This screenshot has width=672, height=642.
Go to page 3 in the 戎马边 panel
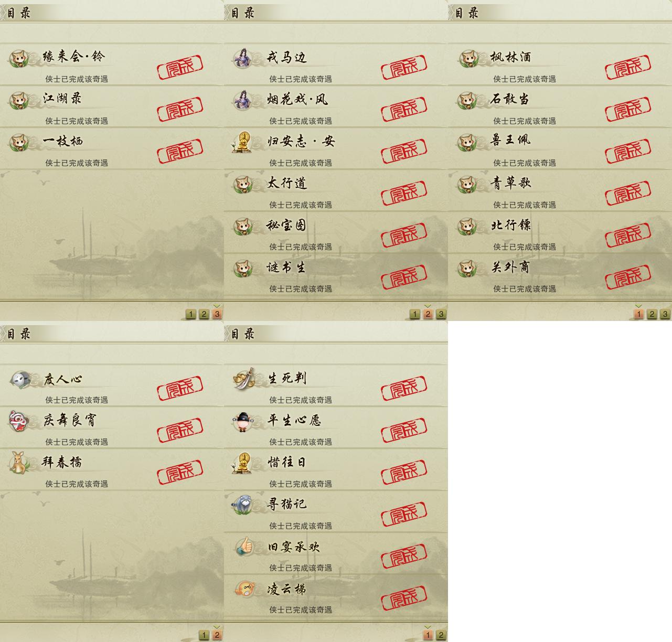tap(441, 314)
